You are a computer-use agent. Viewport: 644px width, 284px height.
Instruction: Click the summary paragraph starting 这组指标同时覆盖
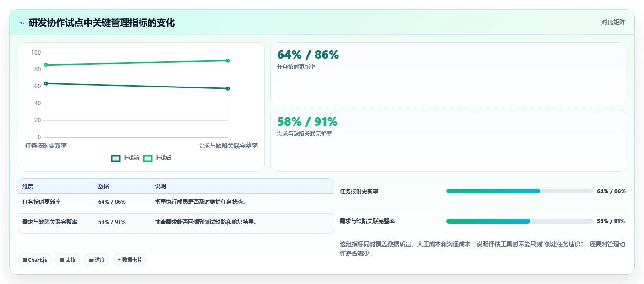coord(483,249)
